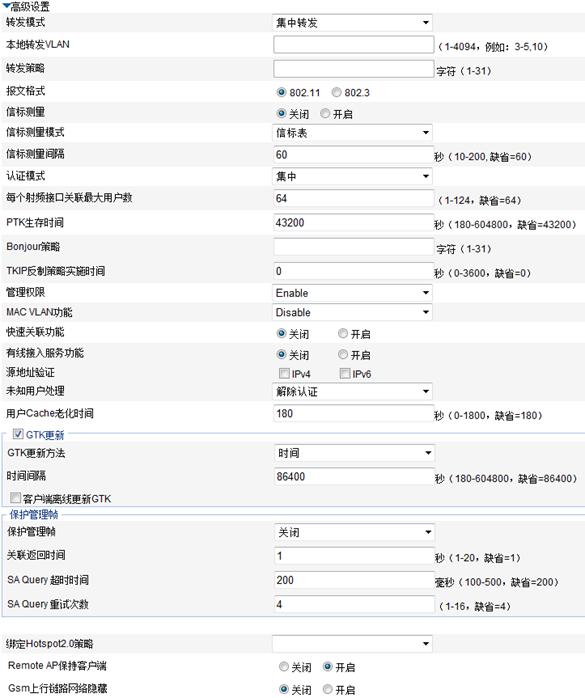The height and width of the screenshot is (698, 585).
Task: Set 有线接入服务功能 to 关闭
Action: click(281, 354)
